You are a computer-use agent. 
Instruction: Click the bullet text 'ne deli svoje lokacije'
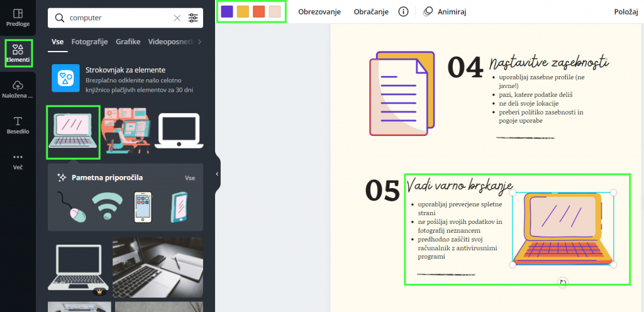click(x=529, y=103)
